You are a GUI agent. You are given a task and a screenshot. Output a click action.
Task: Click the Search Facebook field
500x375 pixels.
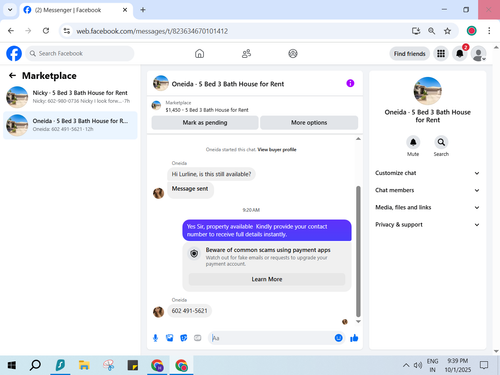pos(80,53)
